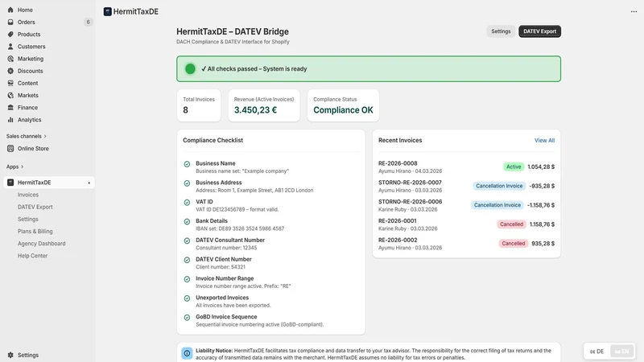Open the three-dot more menu
Image resolution: width=644 pixels, height=362 pixels.
click(x=634, y=11)
